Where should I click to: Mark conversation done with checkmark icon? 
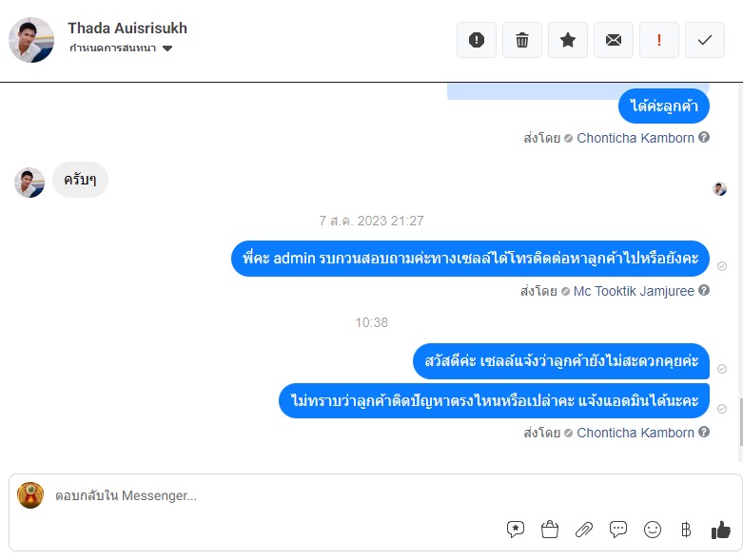click(x=705, y=40)
